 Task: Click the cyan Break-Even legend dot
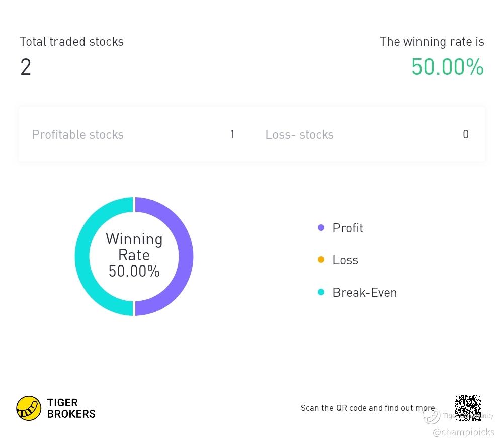[321, 292]
